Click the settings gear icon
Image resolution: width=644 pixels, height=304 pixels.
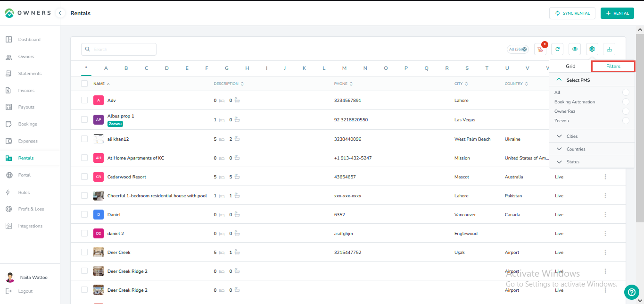[x=592, y=49]
